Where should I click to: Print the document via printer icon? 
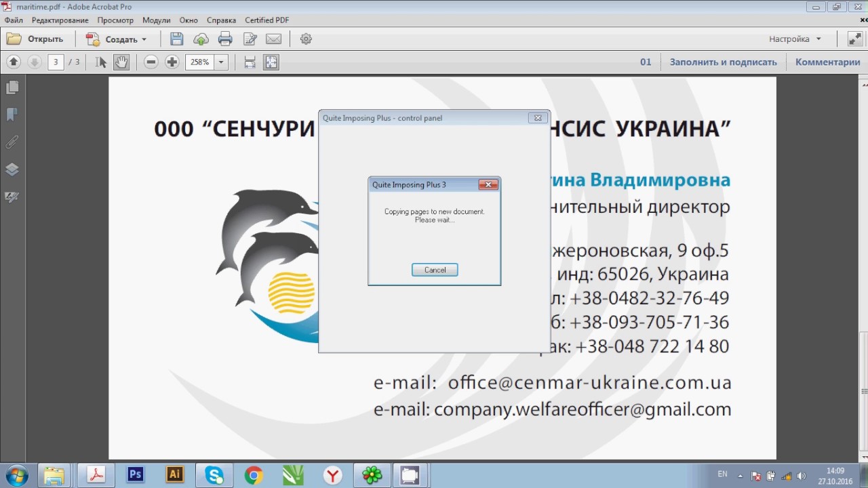[x=225, y=39]
